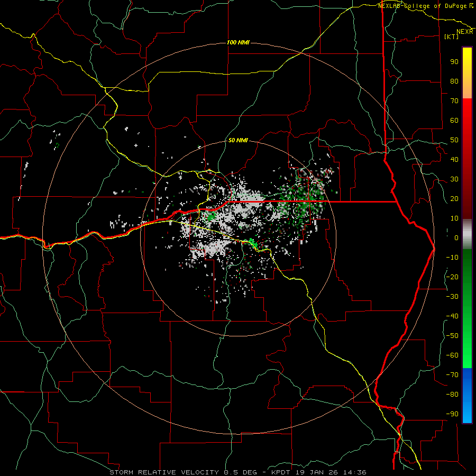Click the gray zero-velocity color bar segment
The height and width of the screenshot is (476, 476).
tap(467, 234)
